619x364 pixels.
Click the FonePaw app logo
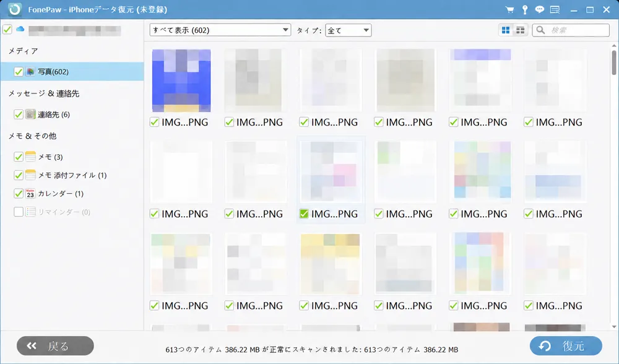tap(15, 9)
